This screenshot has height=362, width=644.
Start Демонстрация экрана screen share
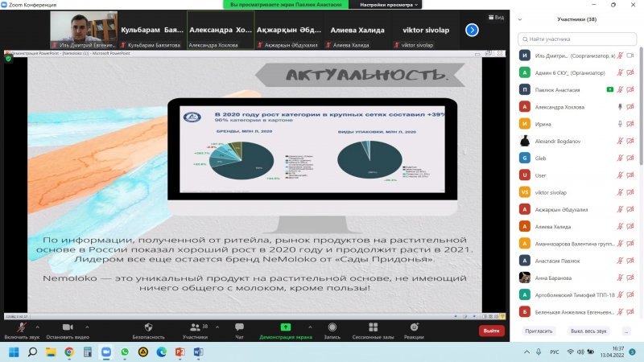point(286,331)
